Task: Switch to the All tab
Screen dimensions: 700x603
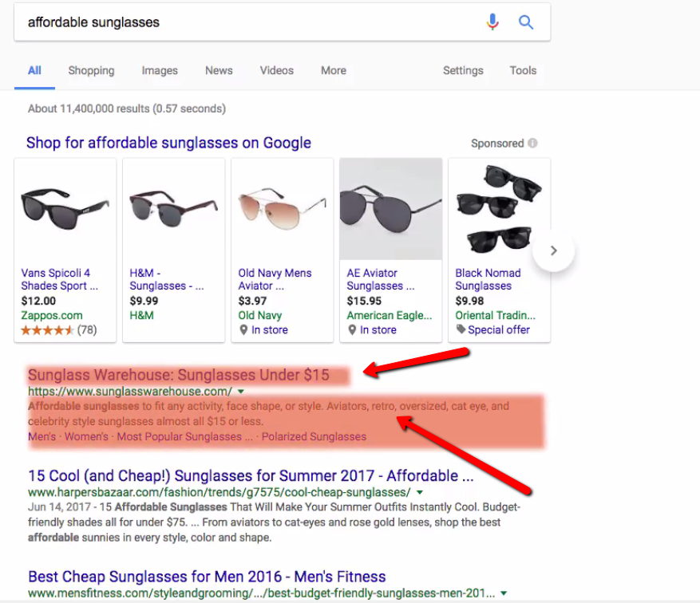Action: (x=34, y=70)
